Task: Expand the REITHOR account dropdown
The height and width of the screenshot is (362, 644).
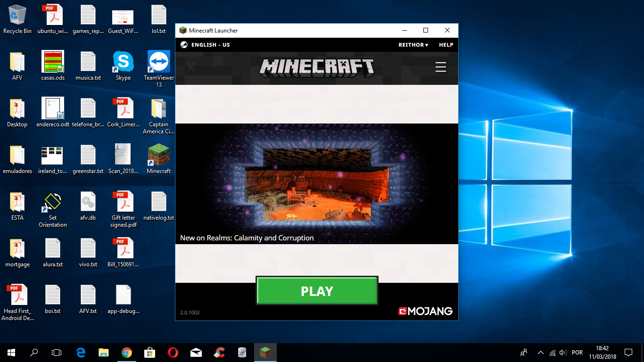Action: 413,45
